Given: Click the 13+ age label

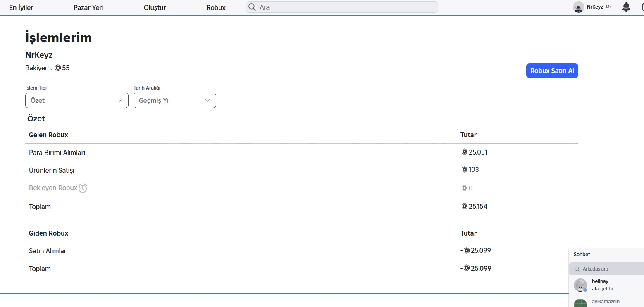Looking at the screenshot, I should tap(608, 7).
